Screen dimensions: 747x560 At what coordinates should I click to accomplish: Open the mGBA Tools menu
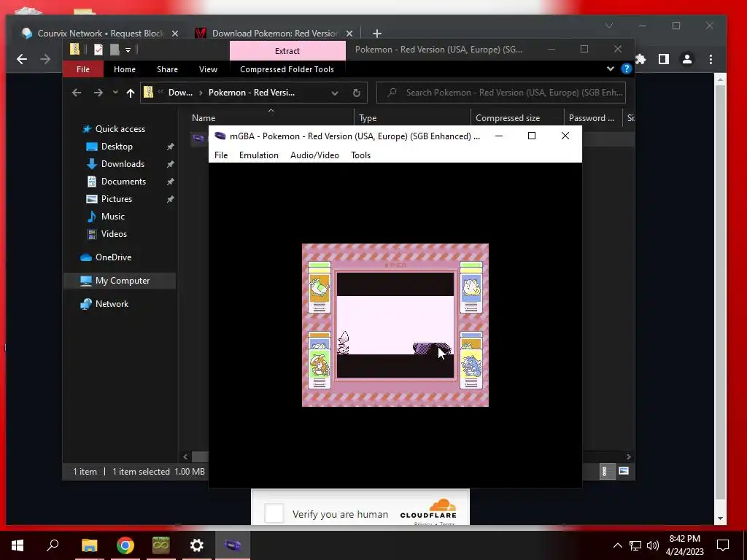tap(360, 155)
